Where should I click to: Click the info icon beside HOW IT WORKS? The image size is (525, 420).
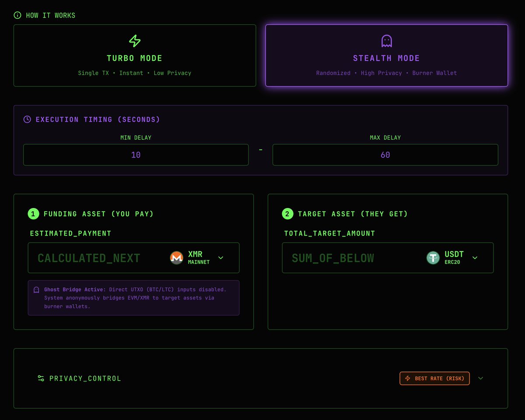tap(17, 15)
